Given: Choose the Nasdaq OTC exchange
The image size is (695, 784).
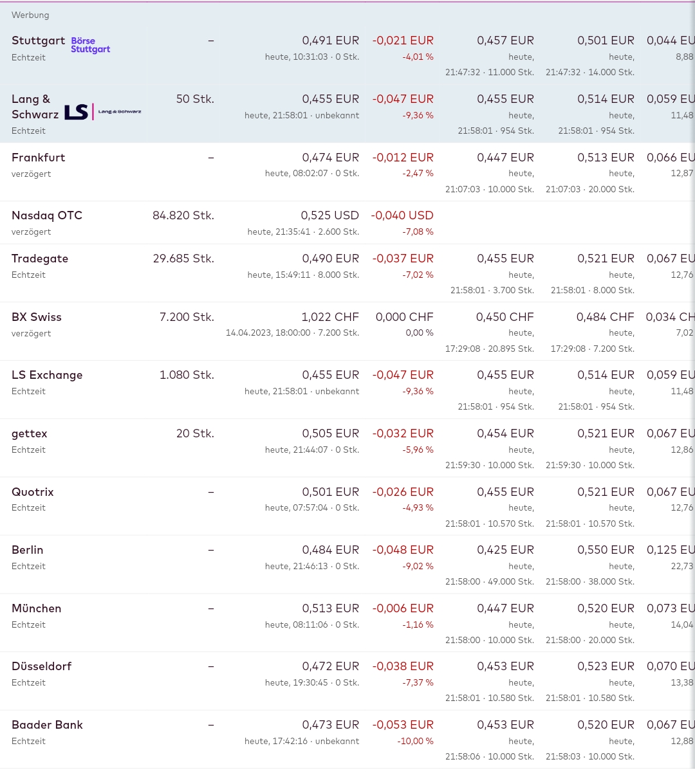Looking at the screenshot, I should point(47,215).
